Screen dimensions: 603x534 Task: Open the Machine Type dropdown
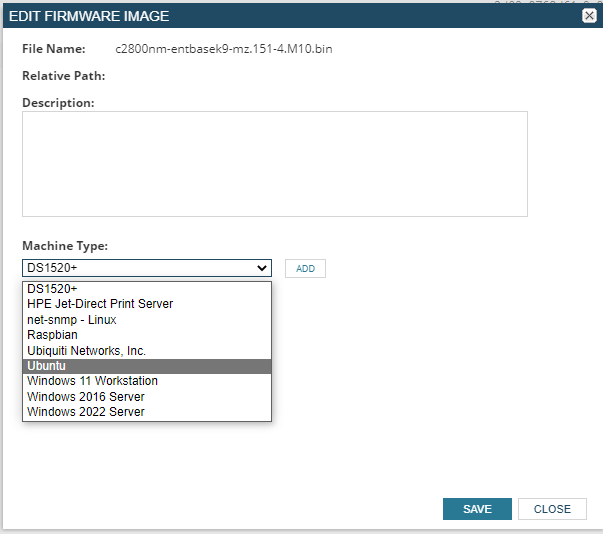click(x=147, y=268)
